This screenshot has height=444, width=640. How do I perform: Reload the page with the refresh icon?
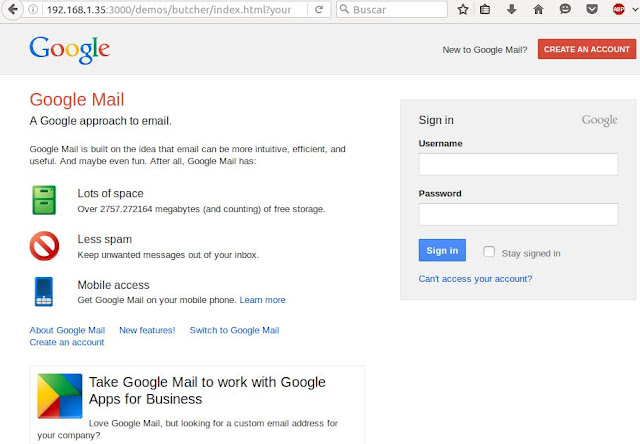319,9
